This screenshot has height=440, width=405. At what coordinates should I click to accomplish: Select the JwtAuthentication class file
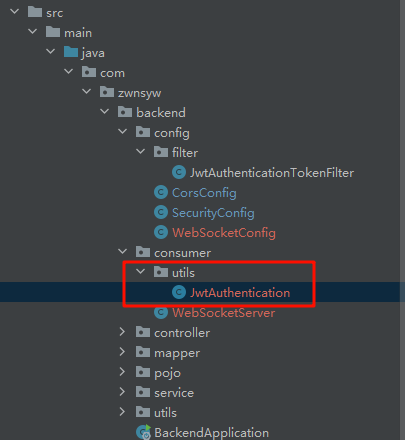pos(240,292)
